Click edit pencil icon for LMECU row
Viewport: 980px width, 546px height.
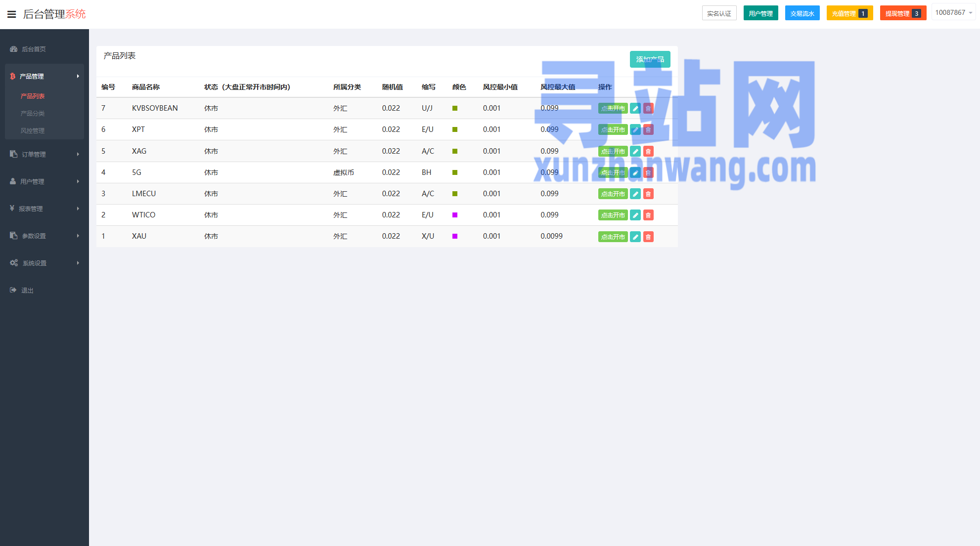click(x=635, y=194)
